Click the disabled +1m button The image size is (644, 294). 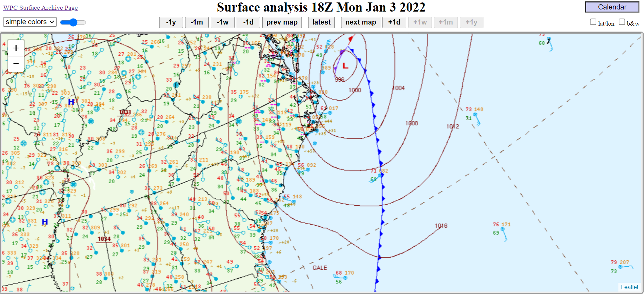pyautogui.click(x=446, y=22)
